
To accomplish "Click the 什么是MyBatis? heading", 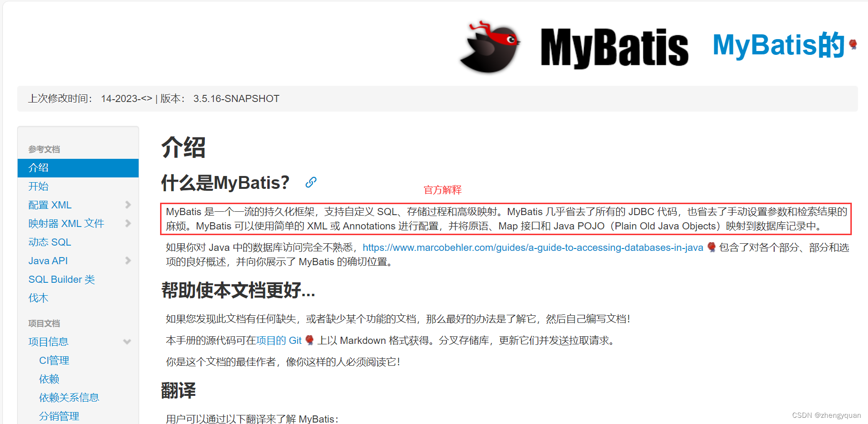I will pyautogui.click(x=225, y=183).
